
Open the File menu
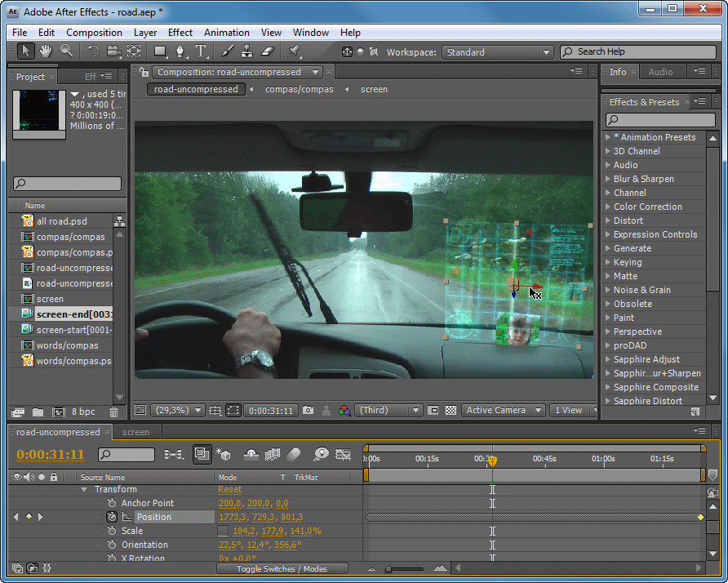20,33
